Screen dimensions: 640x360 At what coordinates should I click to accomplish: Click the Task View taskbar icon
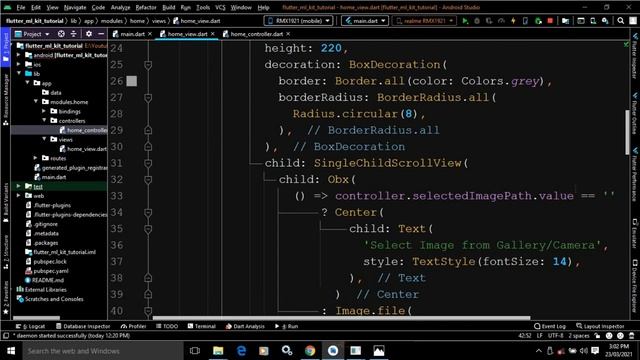coord(195,351)
